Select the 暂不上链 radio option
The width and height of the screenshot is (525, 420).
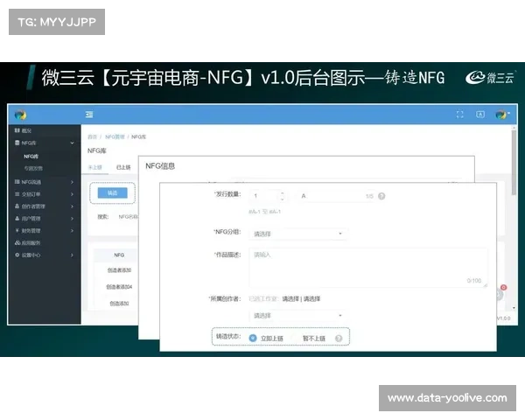click(x=296, y=339)
